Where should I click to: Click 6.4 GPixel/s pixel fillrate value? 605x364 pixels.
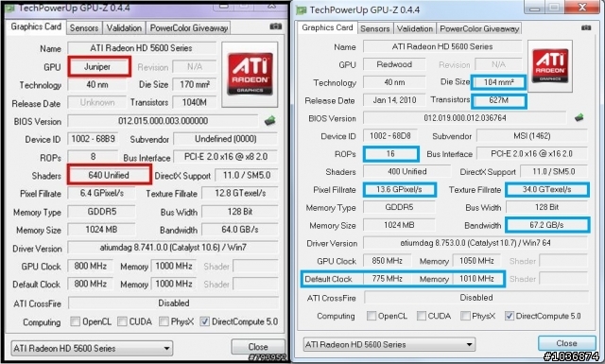coord(101,193)
